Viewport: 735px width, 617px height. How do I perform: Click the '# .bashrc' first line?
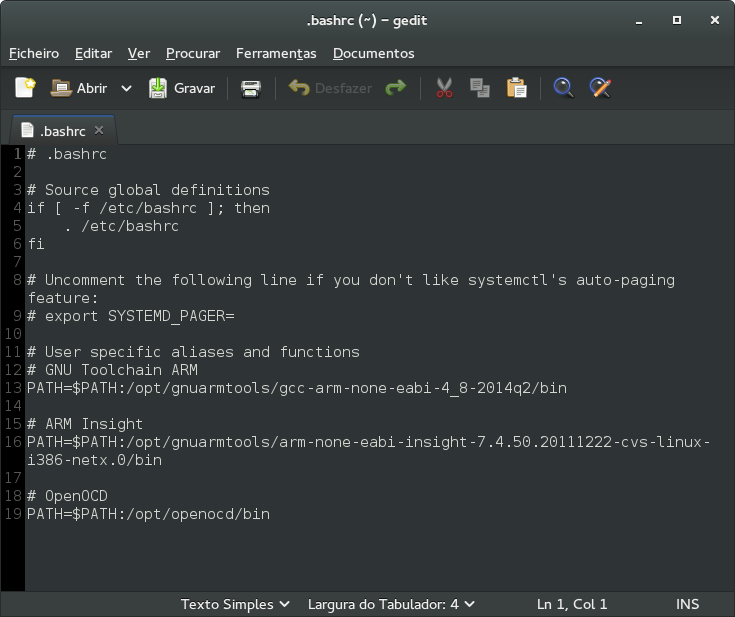67,154
